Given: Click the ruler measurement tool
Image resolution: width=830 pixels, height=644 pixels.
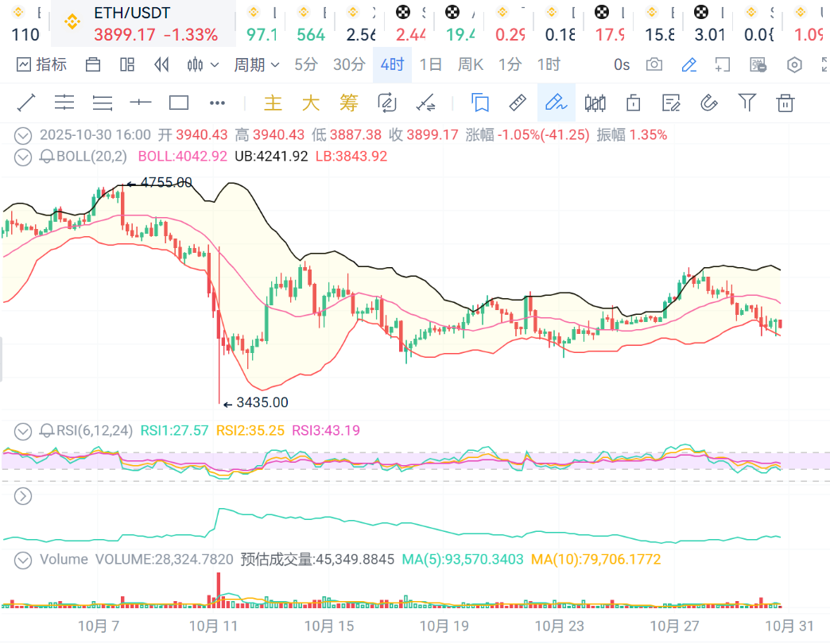Looking at the screenshot, I should click(518, 103).
